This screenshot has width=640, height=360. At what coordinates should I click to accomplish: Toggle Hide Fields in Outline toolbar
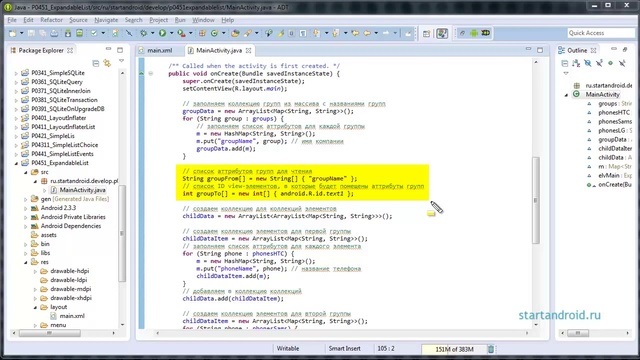(x=588, y=63)
